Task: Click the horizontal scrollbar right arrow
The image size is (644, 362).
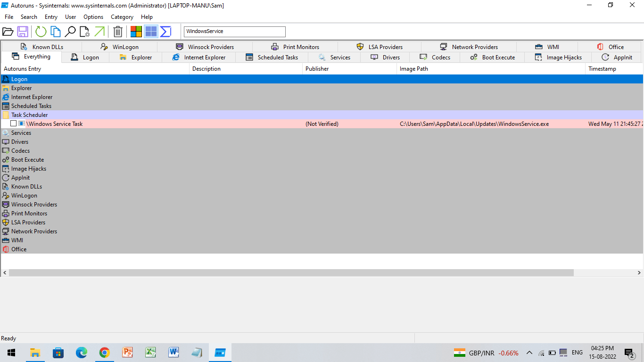Action: click(639, 272)
